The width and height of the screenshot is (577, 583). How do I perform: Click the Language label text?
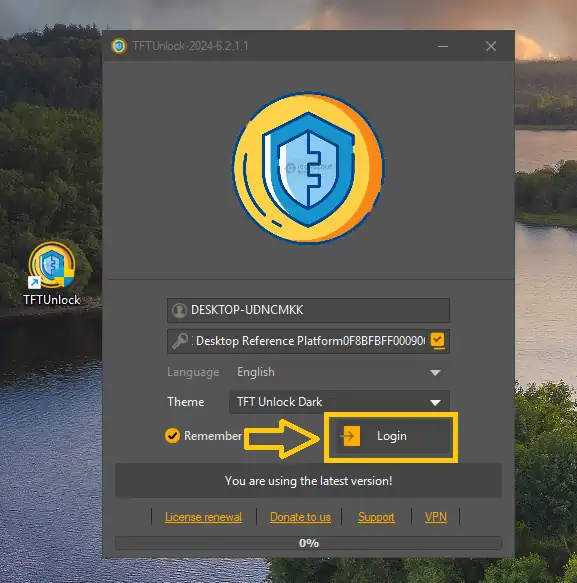pyautogui.click(x=193, y=372)
